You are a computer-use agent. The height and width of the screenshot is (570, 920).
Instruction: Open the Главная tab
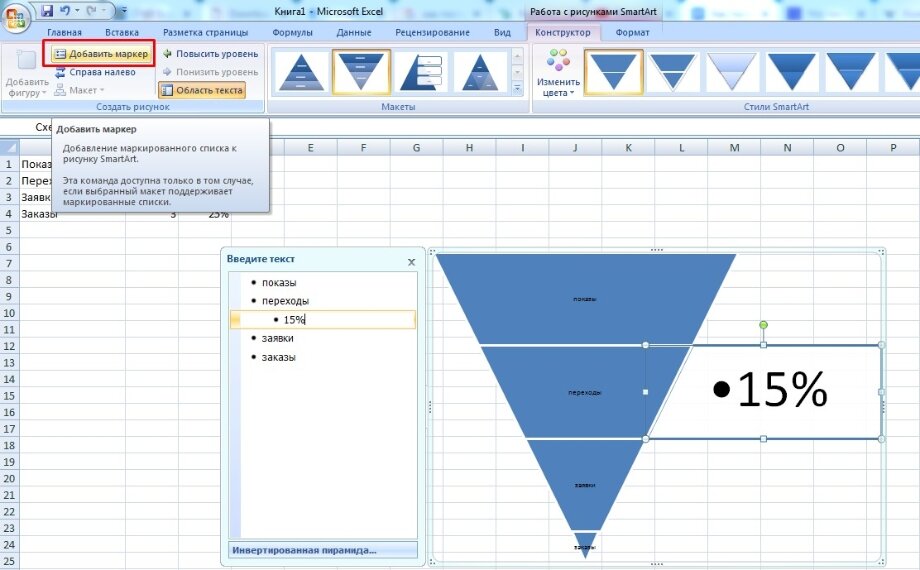pyautogui.click(x=65, y=32)
